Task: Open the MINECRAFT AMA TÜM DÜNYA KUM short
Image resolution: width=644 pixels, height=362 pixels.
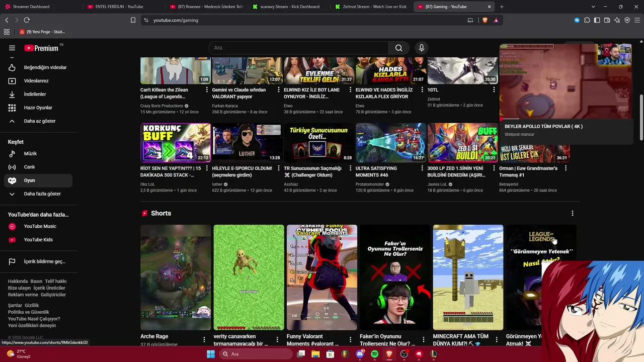Action: click(468, 277)
